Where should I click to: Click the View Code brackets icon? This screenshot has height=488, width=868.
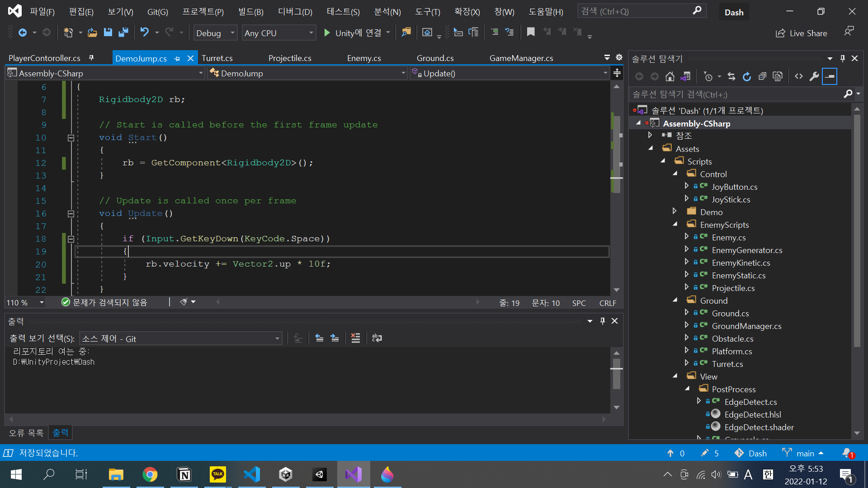799,76
